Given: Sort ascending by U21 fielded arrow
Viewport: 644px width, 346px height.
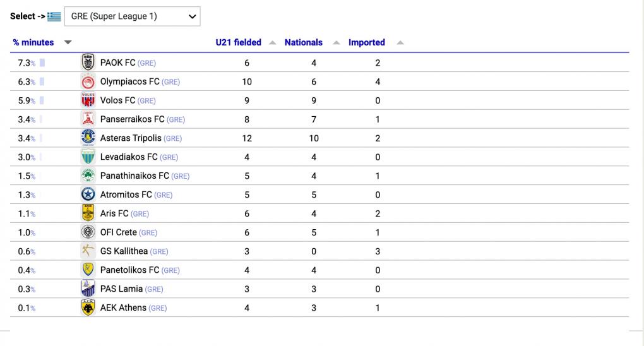Looking at the screenshot, I should pos(272,42).
